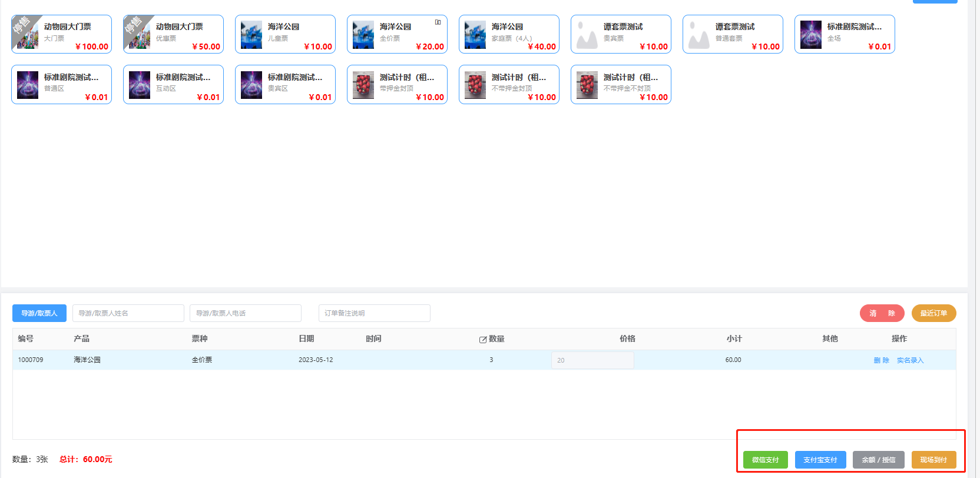Click the 停售 badge on 动物园大门票 优惠票
The width and height of the screenshot is (980, 478).
[133, 25]
